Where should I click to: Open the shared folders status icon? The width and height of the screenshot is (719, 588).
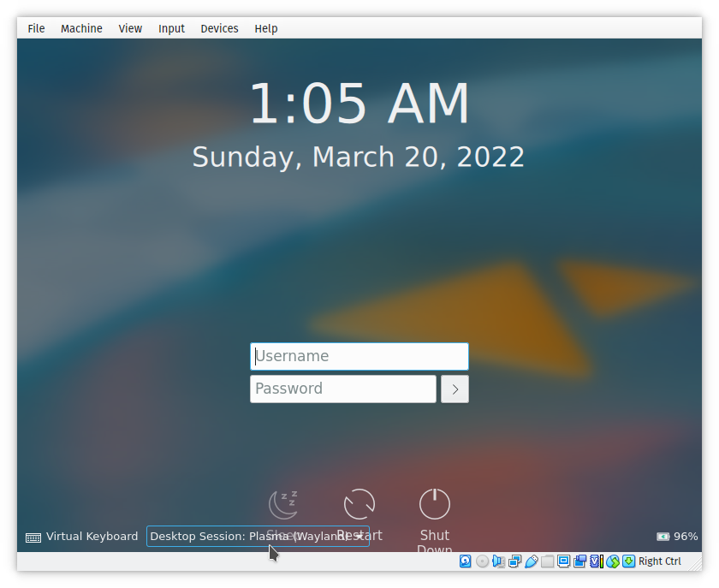[x=547, y=561]
